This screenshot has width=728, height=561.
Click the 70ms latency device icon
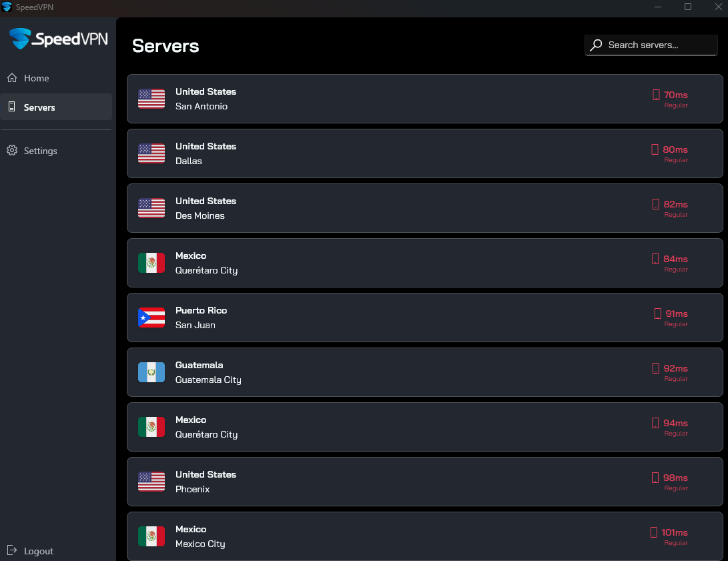(x=656, y=95)
